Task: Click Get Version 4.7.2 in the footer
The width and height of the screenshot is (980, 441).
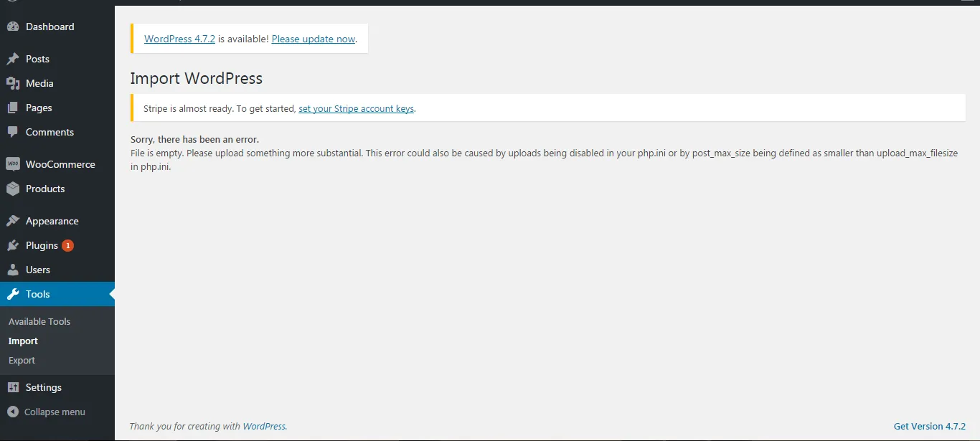Action: (x=930, y=426)
